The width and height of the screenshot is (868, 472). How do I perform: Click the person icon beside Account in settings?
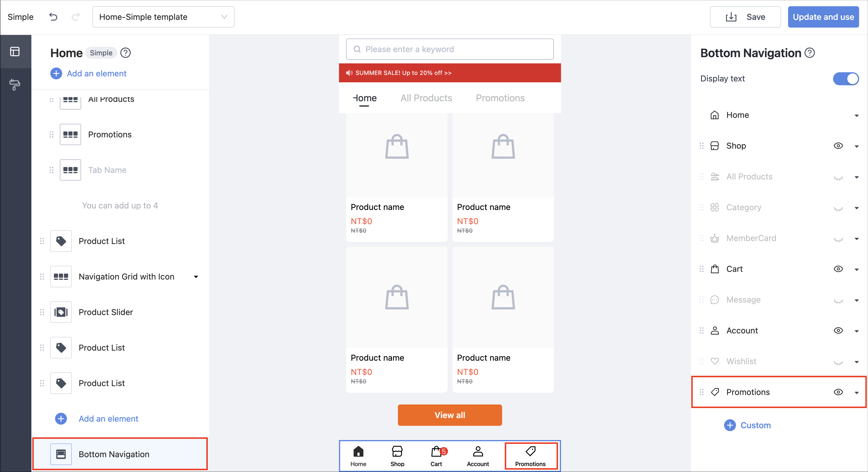click(715, 330)
